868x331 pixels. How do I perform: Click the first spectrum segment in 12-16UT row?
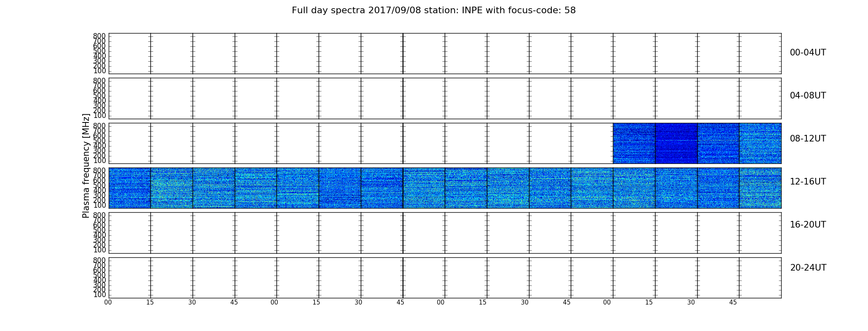[x=130, y=188]
